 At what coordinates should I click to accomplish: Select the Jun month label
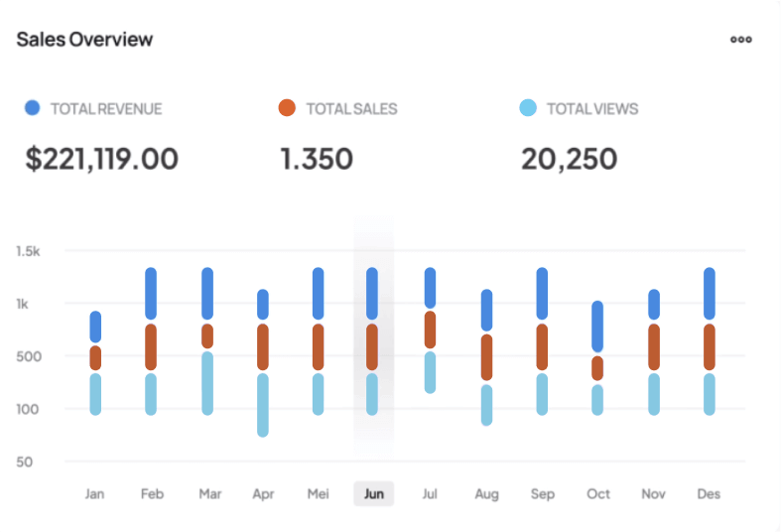pyautogui.click(x=374, y=493)
